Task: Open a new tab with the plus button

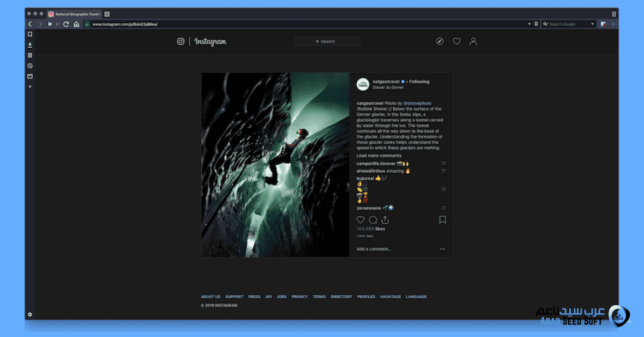Action: (x=107, y=14)
